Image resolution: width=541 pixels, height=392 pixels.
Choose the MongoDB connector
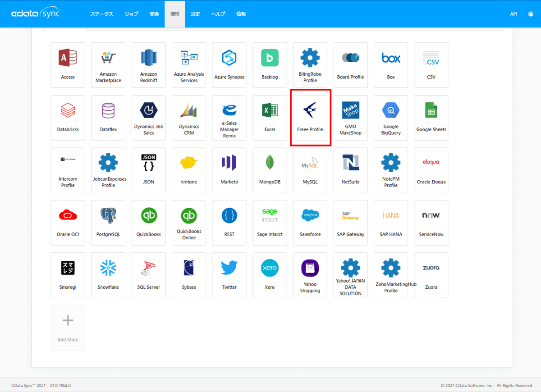point(270,170)
